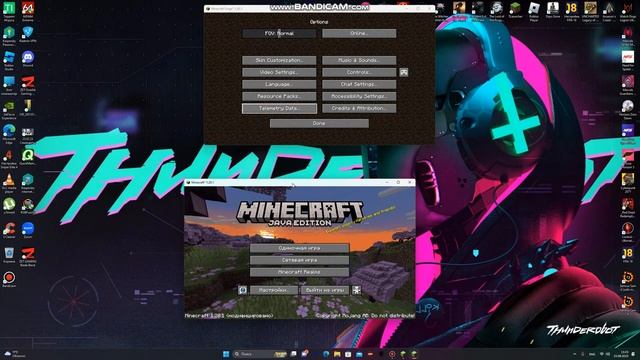Open Credits & Attribution... button
This screenshot has height=360, width=640.
click(x=359, y=109)
